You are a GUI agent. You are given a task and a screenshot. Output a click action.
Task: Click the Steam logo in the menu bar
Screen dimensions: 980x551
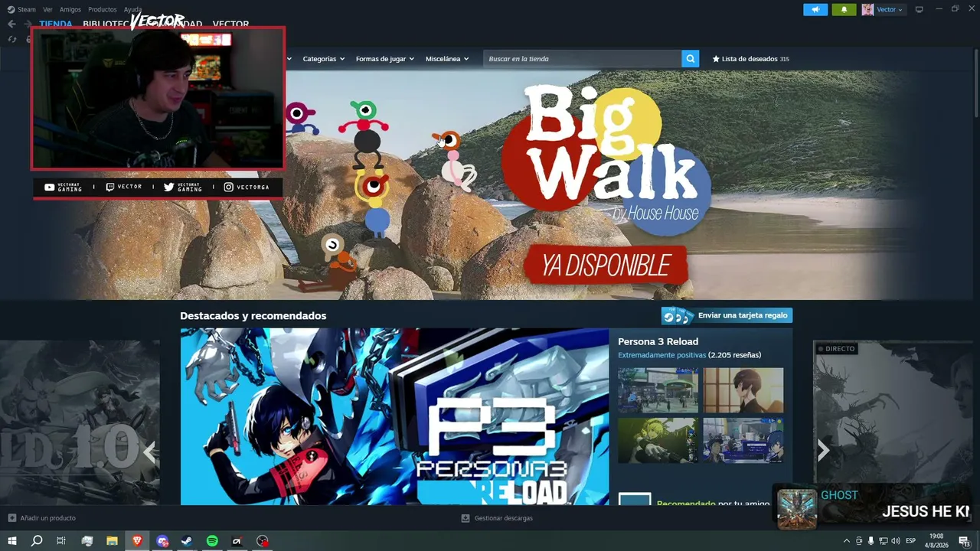tap(11, 9)
